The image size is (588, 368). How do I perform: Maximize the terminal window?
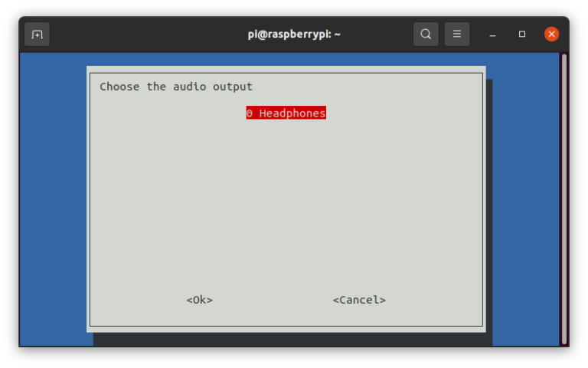tap(522, 34)
